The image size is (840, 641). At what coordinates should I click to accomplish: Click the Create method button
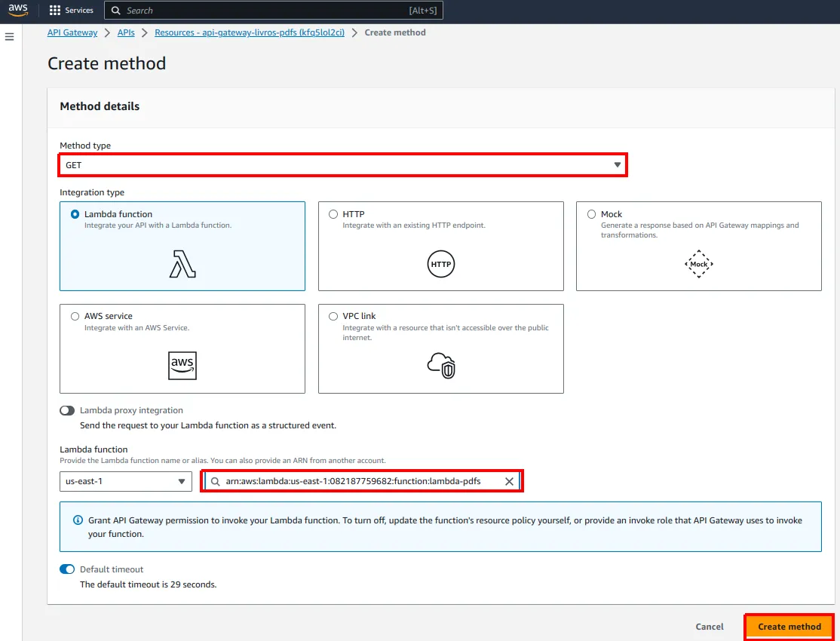click(789, 627)
